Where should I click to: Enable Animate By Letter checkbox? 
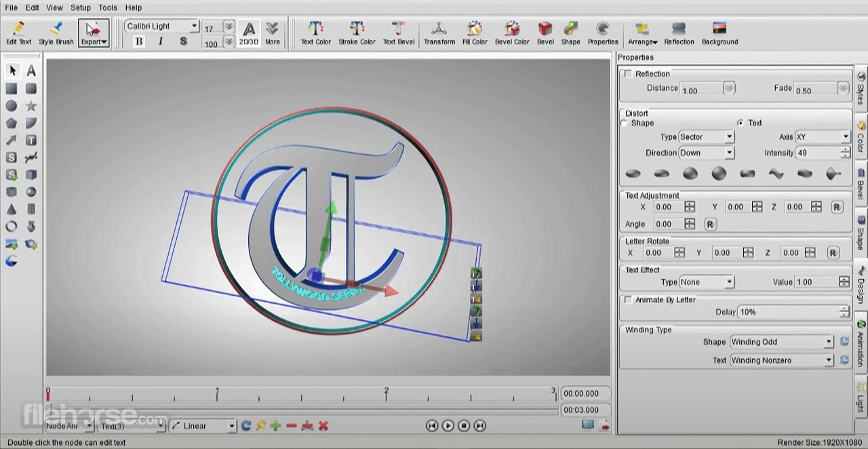[628, 299]
